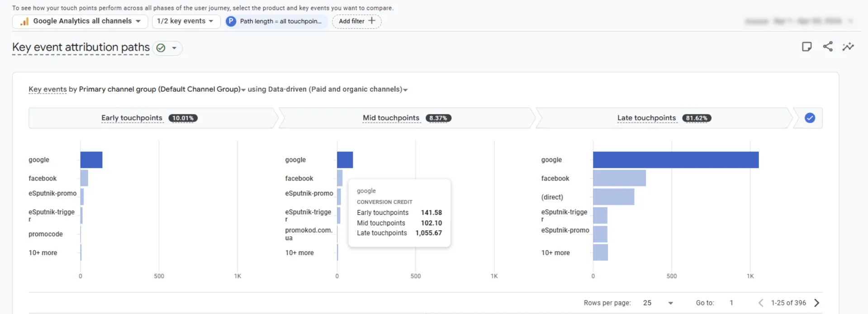This screenshot has width=868, height=314.
Task: Select the Late touchpoints segment
Action: coord(664,118)
